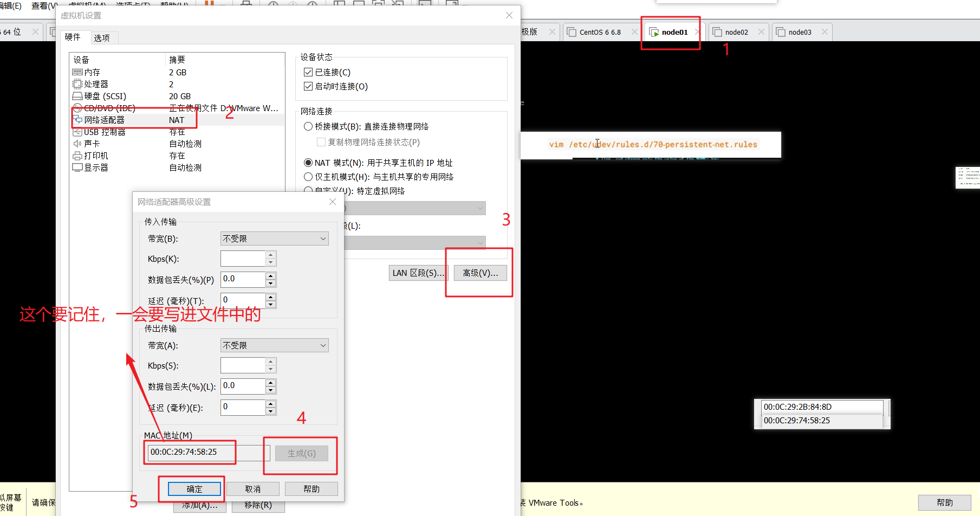The height and width of the screenshot is (516, 980).
Task: Close the node02 tab
Action: coord(761,32)
